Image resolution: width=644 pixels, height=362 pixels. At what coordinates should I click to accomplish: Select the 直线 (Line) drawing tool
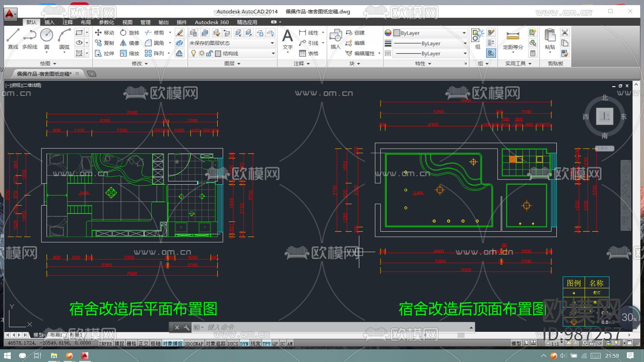pyautogui.click(x=13, y=38)
